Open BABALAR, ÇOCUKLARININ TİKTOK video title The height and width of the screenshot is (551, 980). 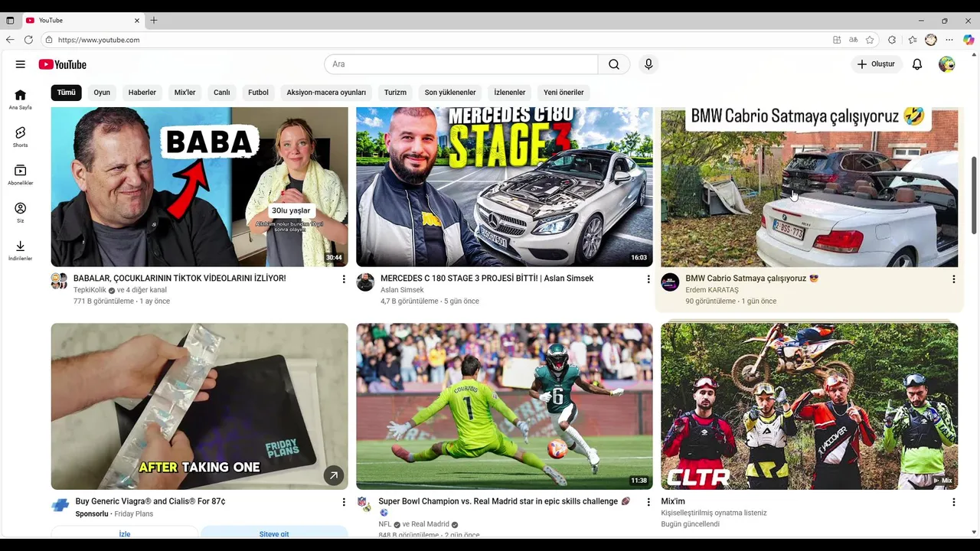(x=180, y=279)
